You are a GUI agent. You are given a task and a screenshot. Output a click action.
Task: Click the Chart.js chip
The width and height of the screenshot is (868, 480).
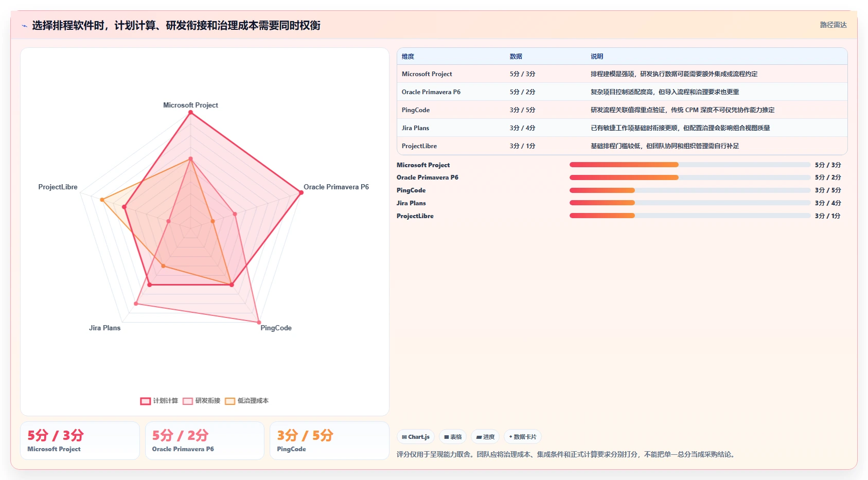pos(416,437)
